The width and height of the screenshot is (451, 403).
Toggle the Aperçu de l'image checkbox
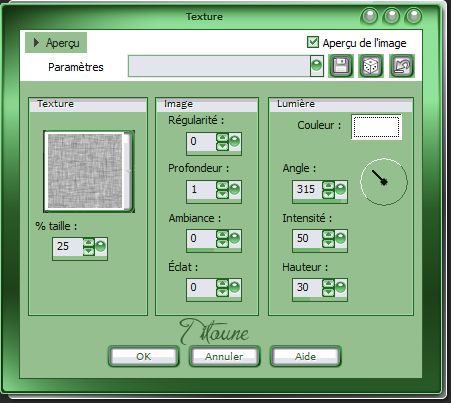(x=313, y=42)
